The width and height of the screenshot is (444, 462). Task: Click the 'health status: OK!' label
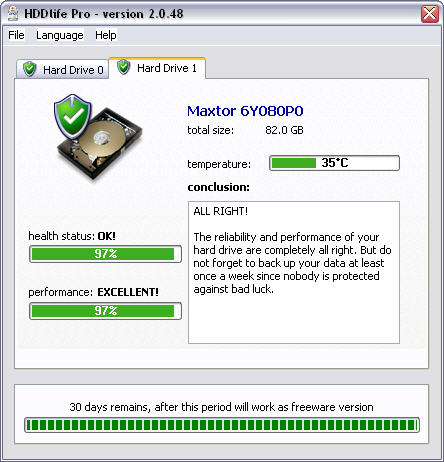click(x=72, y=236)
